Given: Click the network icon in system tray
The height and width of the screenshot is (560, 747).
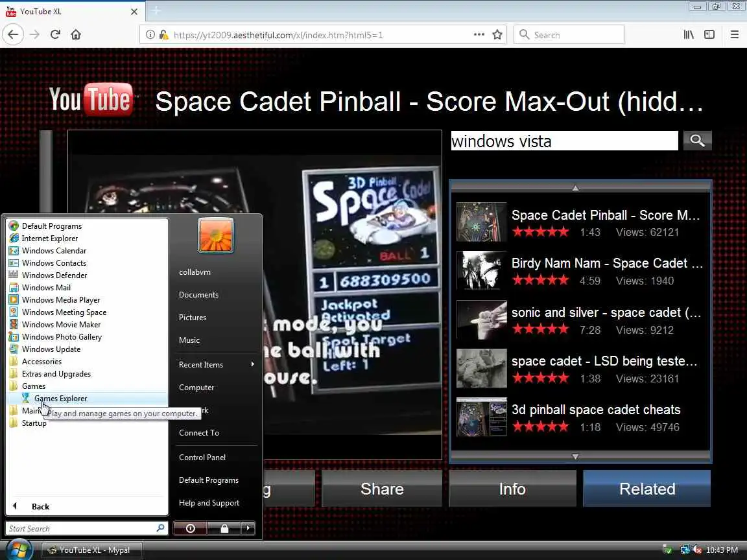Looking at the screenshot, I should pyautogui.click(x=685, y=550).
